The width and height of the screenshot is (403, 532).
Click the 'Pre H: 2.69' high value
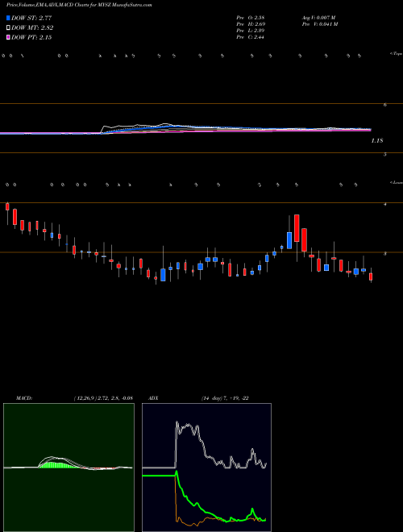pos(251,23)
